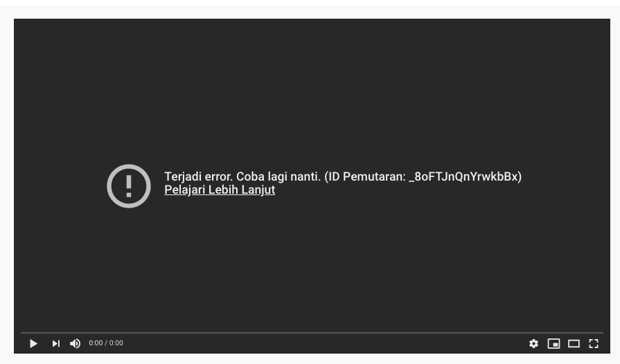Click the start of the seek bar
The image size is (620, 364).
21,333
